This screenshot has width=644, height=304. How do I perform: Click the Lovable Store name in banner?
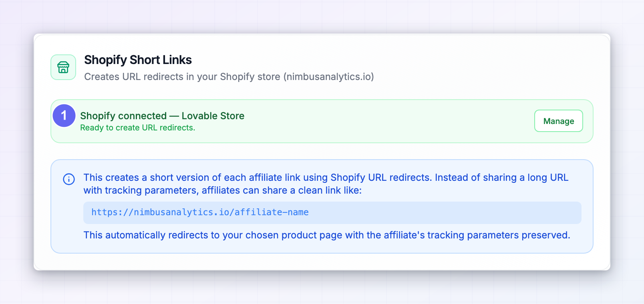[213, 116]
